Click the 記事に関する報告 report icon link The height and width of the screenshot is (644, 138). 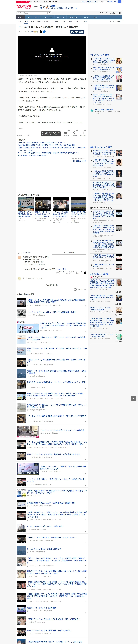[x=24, y=135]
